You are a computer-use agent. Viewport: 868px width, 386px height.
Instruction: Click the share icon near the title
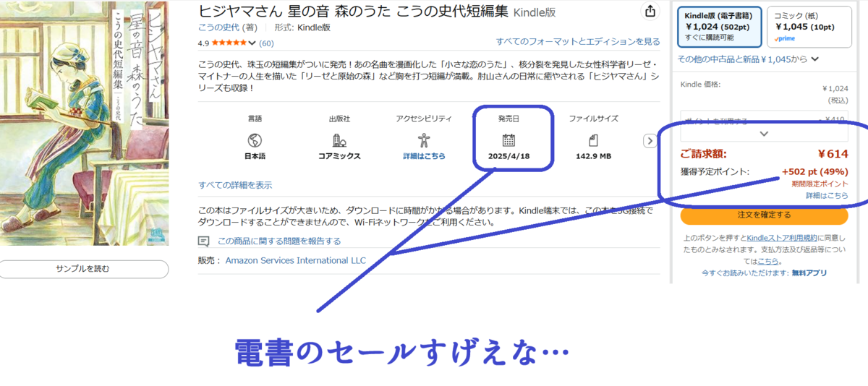pos(650,11)
